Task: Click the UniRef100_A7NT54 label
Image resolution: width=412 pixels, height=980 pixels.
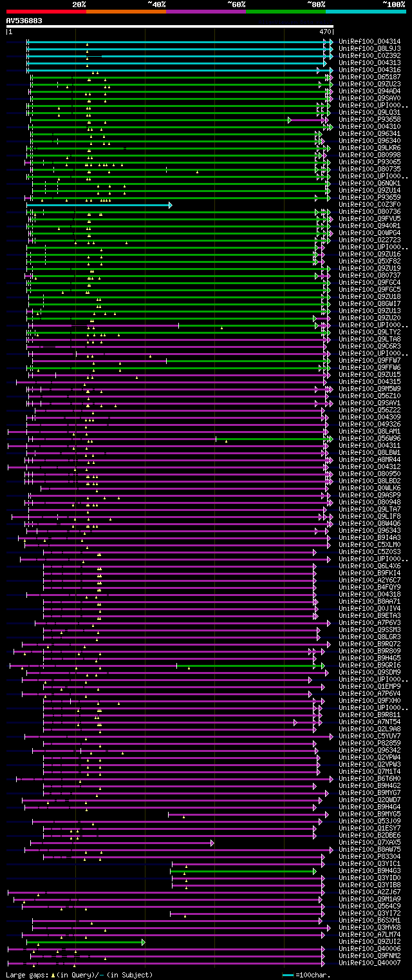Action: (370, 722)
